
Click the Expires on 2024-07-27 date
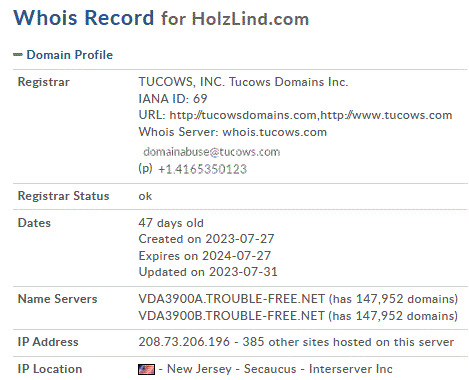tap(205, 256)
